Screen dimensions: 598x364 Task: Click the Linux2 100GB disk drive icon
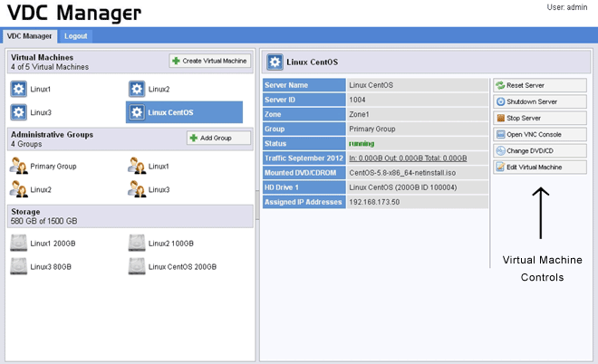(137, 243)
